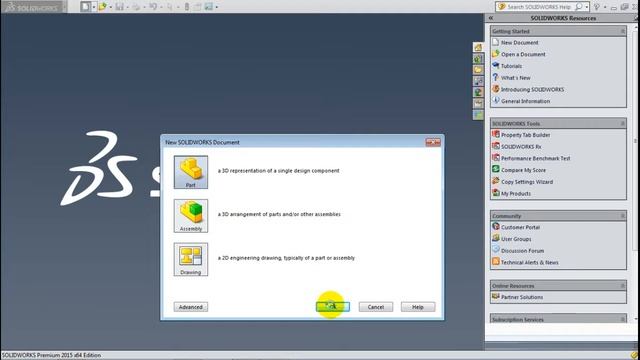Open the Save button dropdown arrow
The width and height of the screenshot is (640, 360).
(x=127, y=7)
